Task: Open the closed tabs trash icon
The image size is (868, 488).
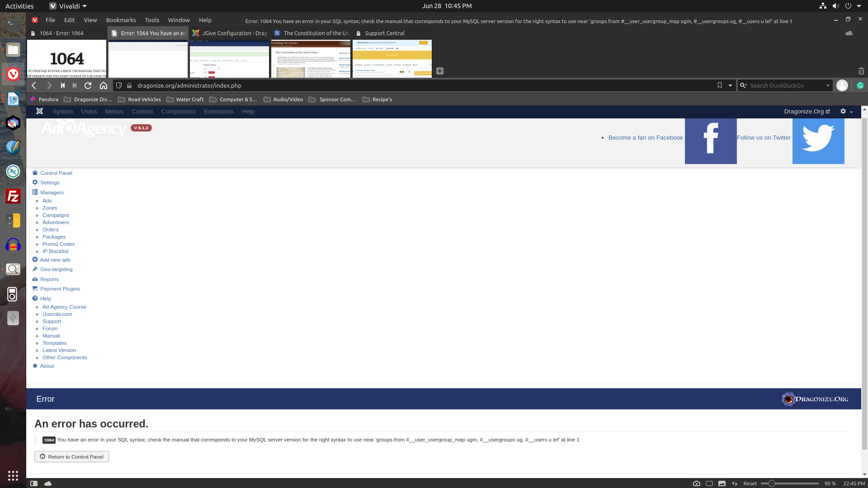Action: coord(861,71)
